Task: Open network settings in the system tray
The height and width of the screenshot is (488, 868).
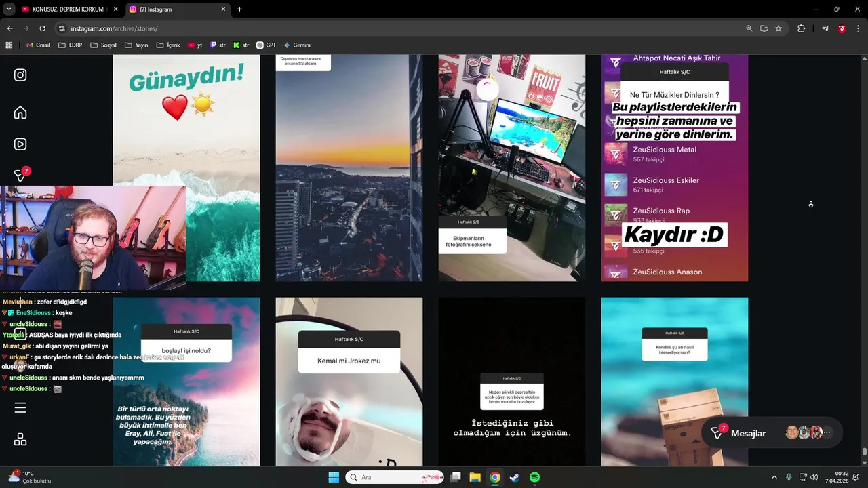Action: 803,477
